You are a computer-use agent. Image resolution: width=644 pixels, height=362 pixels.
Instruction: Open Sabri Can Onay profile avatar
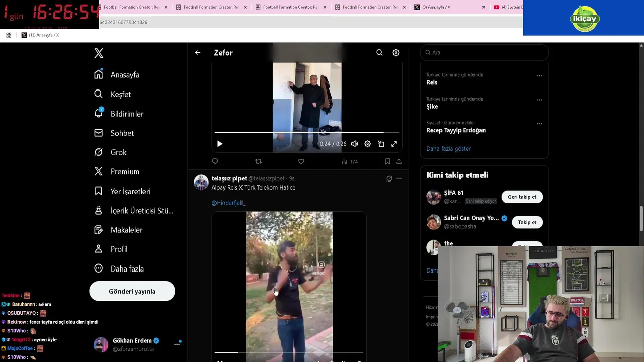tap(433, 222)
